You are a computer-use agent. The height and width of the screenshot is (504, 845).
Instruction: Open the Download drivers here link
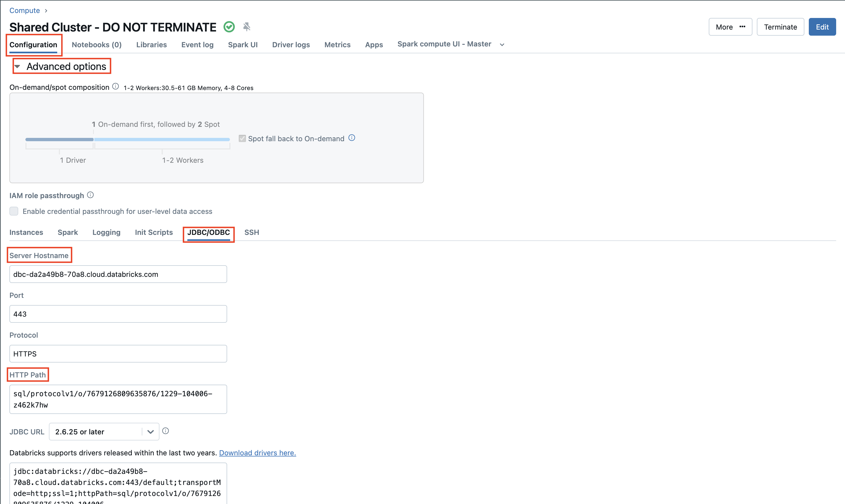coord(257,453)
